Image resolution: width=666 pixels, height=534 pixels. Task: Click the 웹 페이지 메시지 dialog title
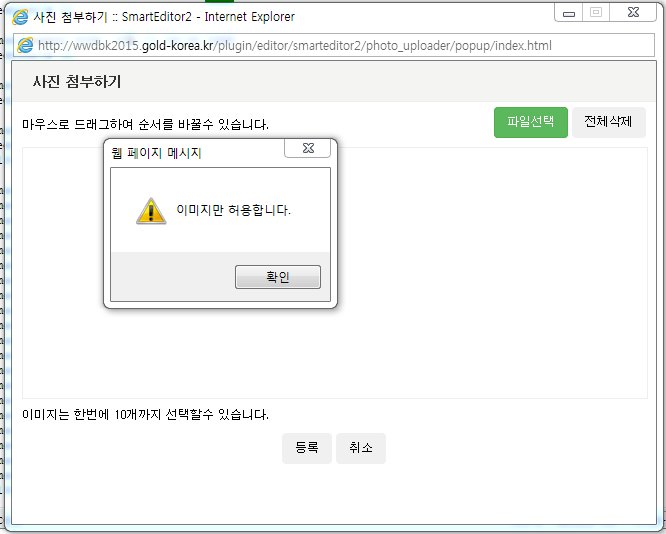point(156,153)
